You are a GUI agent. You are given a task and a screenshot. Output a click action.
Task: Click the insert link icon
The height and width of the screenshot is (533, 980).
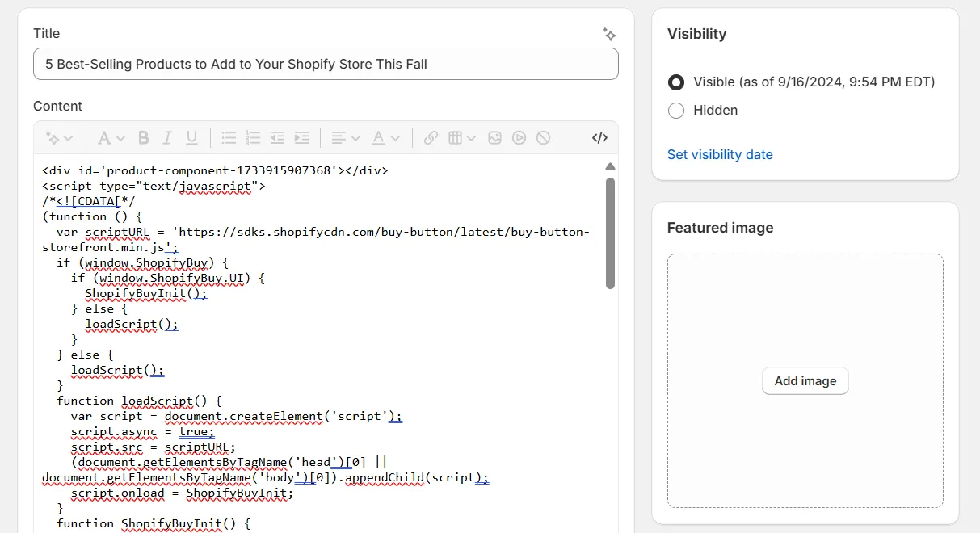coord(431,138)
